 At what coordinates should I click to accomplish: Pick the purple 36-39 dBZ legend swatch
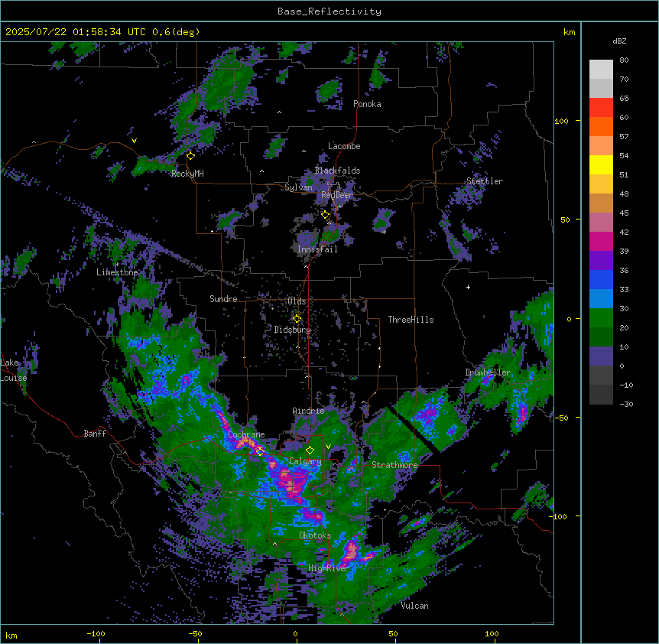coord(601,261)
